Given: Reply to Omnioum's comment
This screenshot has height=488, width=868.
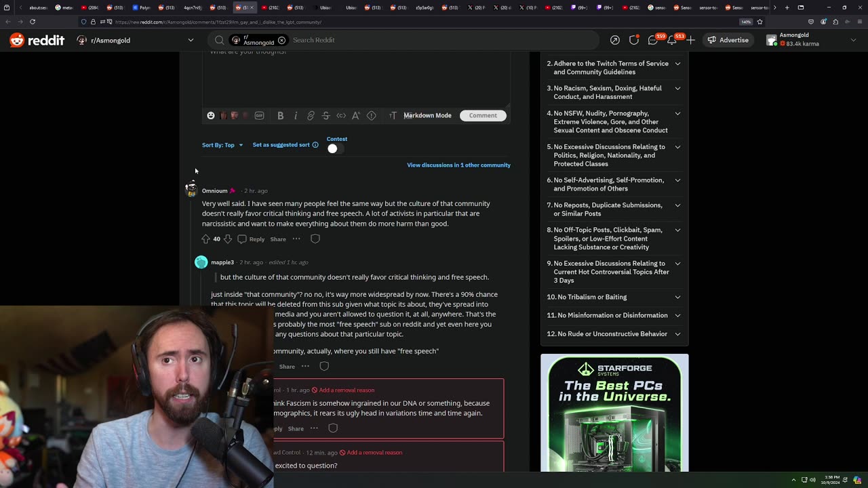Looking at the screenshot, I should [x=251, y=239].
